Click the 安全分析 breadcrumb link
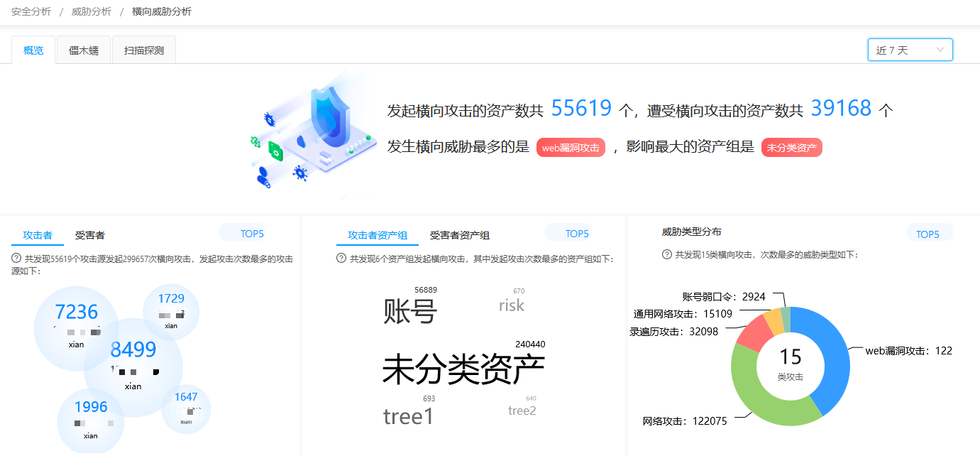The height and width of the screenshot is (456, 980). point(30,11)
